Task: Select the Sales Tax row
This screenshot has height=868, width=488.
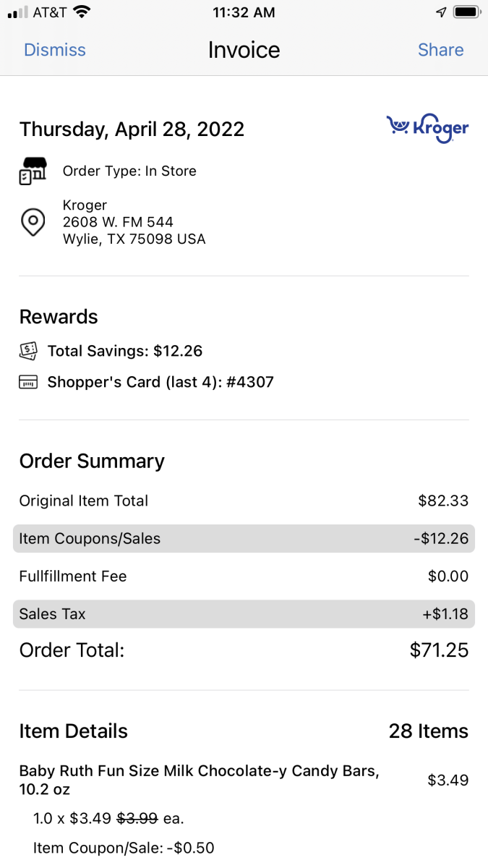Action: [x=244, y=614]
